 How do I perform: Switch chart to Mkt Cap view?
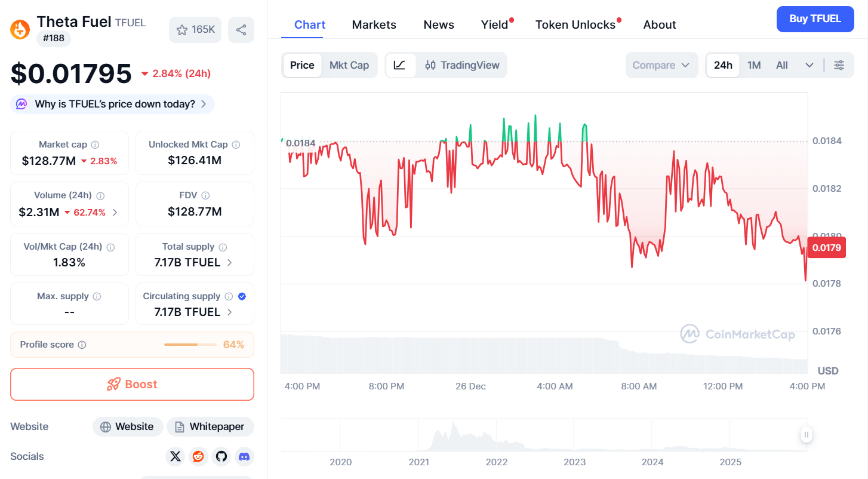(x=349, y=65)
